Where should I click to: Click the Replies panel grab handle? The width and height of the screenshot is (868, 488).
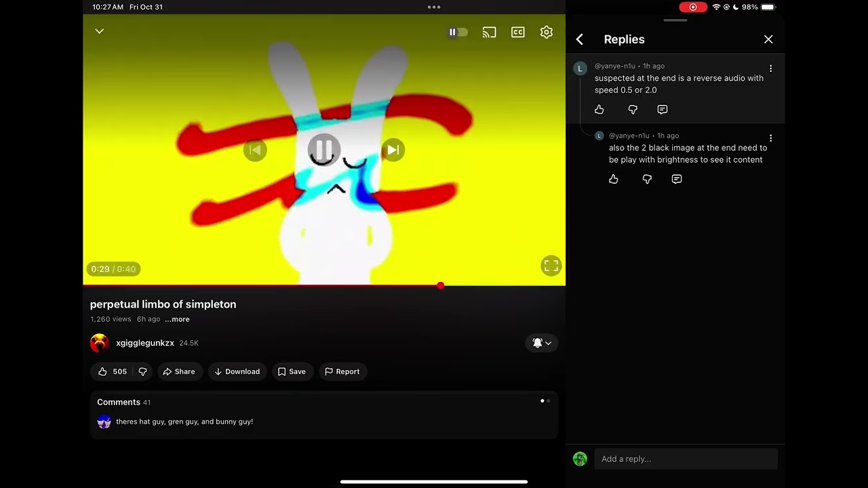click(x=675, y=20)
